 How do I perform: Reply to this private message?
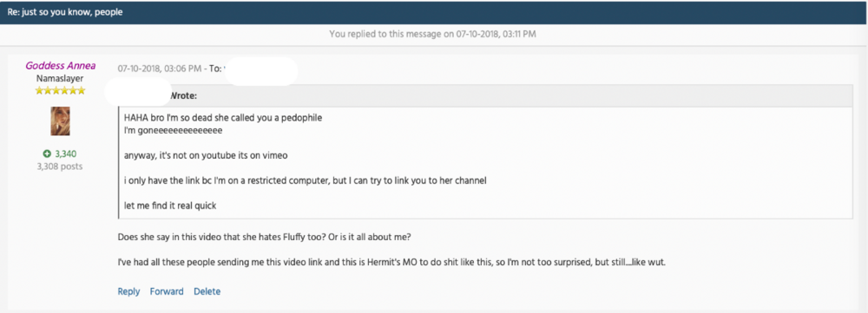tap(128, 291)
